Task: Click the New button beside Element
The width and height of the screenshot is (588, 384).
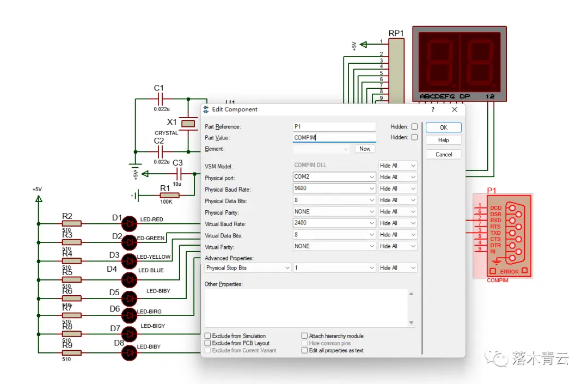Action: [x=365, y=149]
